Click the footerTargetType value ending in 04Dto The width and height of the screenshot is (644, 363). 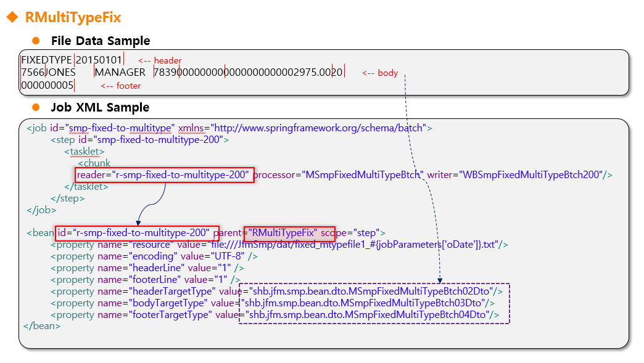click(368, 314)
